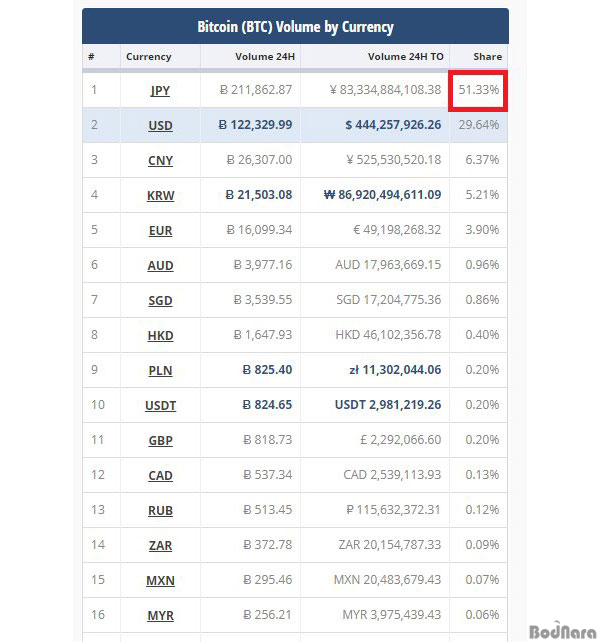Select the value ¥ 525,530,520.18

394,160
